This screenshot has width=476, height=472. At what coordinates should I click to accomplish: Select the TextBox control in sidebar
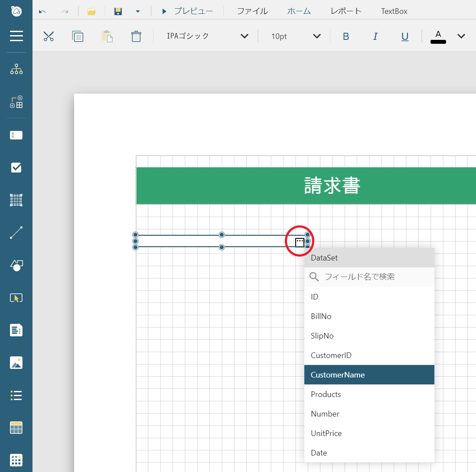[x=16, y=135]
